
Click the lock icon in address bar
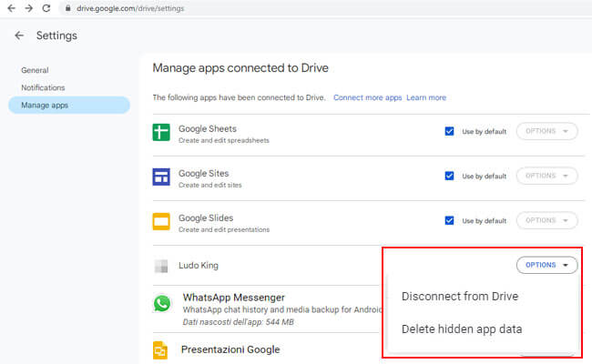68,8
